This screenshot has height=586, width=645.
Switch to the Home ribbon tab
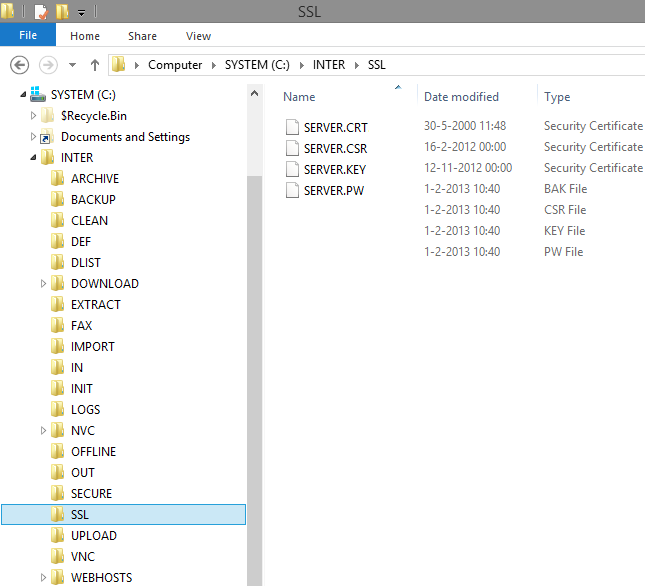(x=85, y=36)
